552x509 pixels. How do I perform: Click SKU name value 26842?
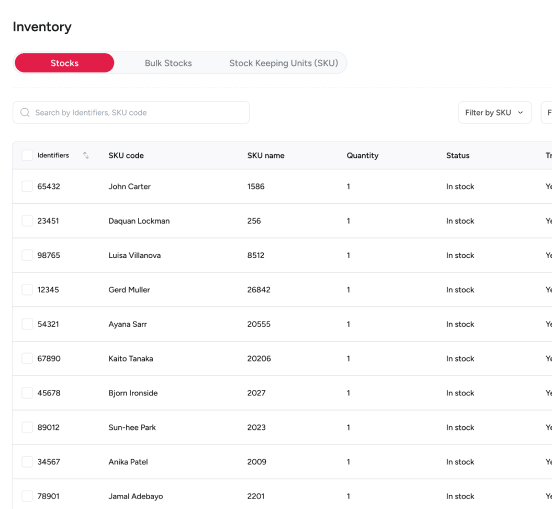click(x=259, y=290)
